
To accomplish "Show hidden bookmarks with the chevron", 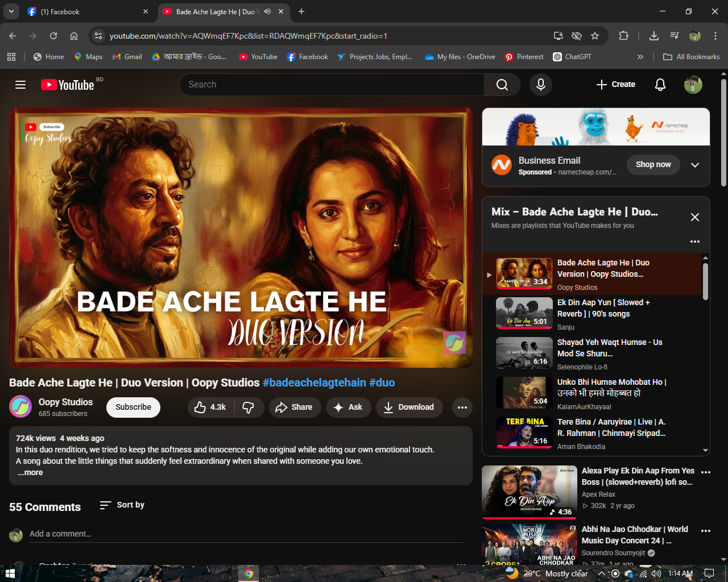I will (x=640, y=57).
